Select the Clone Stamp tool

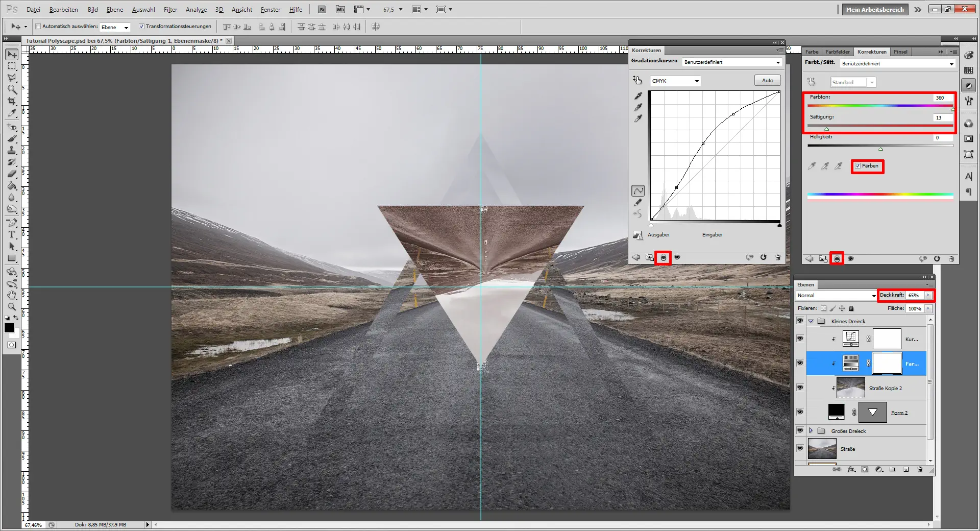(12, 150)
